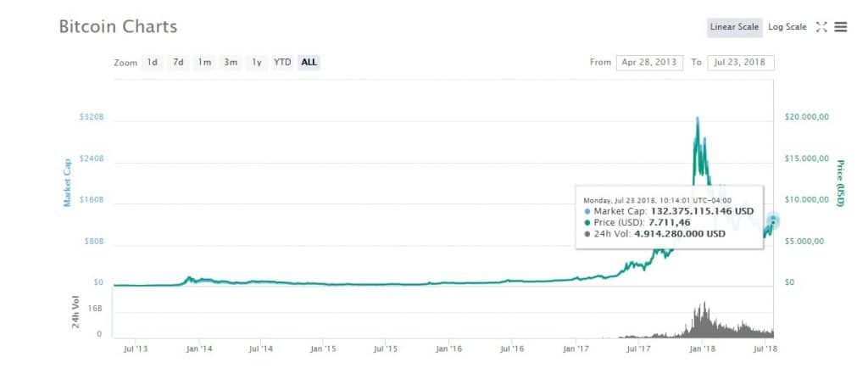Click the 16B volume axis label

(x=95, y=310)
